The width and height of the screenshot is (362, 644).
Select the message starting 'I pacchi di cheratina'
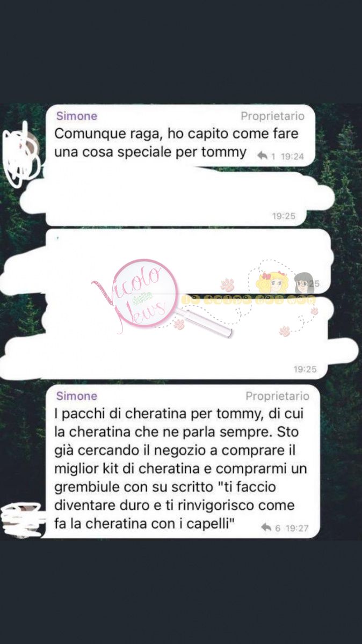point(183,462)
